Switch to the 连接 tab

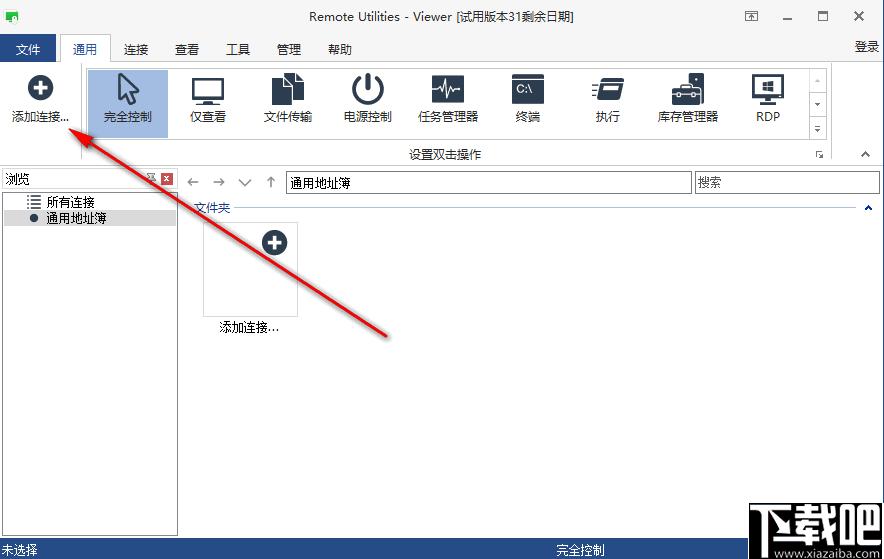point(136,50)
